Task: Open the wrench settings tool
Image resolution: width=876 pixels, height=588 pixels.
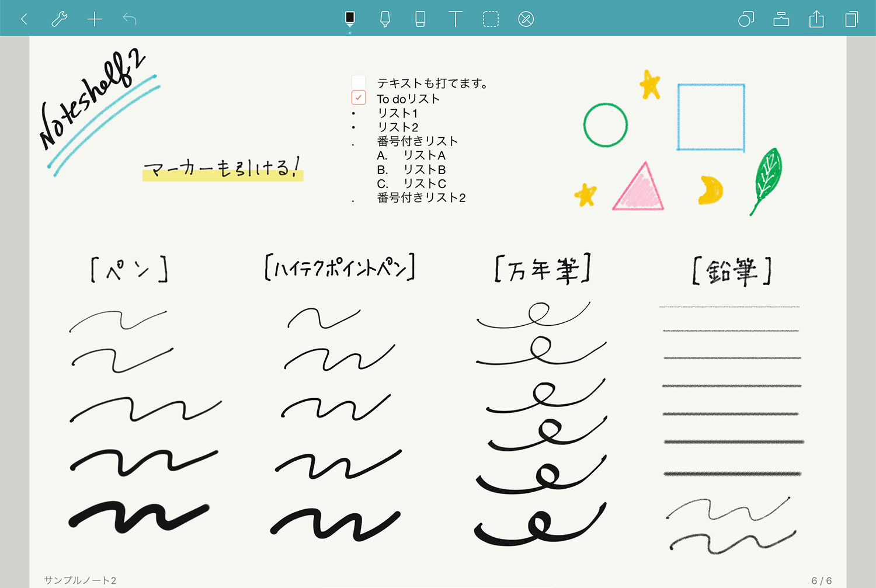Action: (59, 19)
